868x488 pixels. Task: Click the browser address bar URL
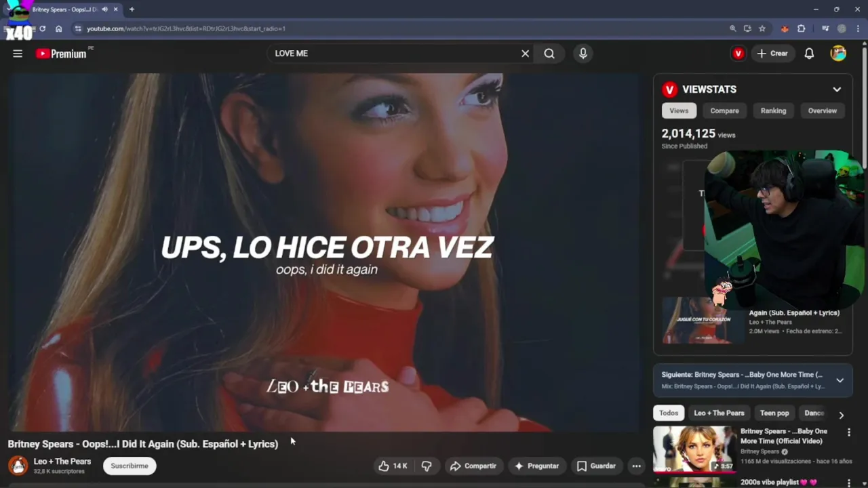(186, 28)
